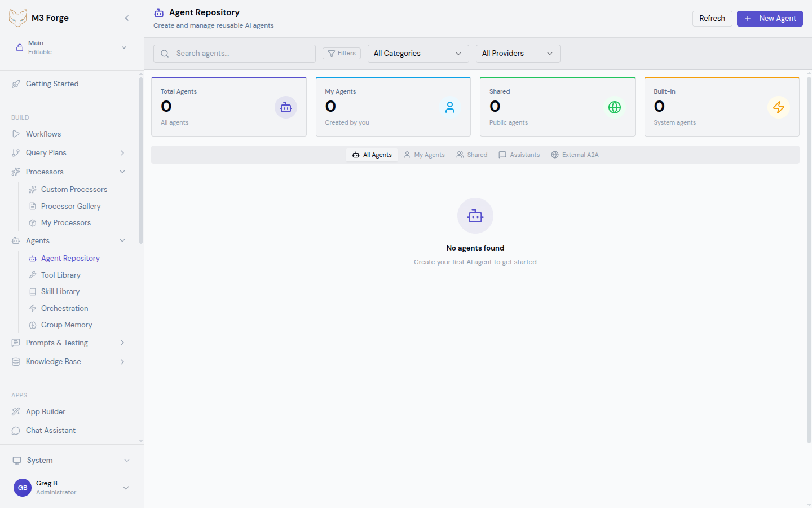Collapse sidebar with the left chevron
The image size is (812, 508).
pos(127,18)
